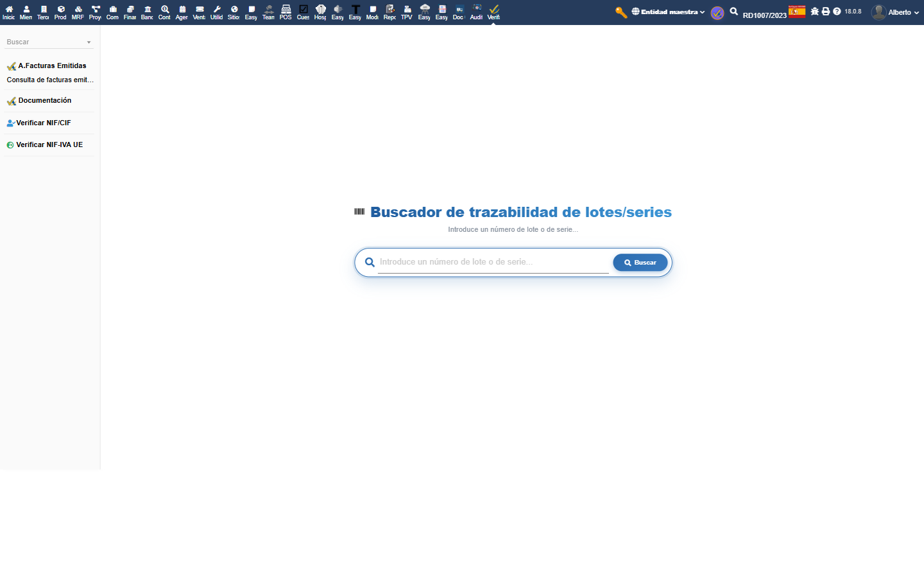
Task: Click the top bar magnifier search icon
Action: 733,12
